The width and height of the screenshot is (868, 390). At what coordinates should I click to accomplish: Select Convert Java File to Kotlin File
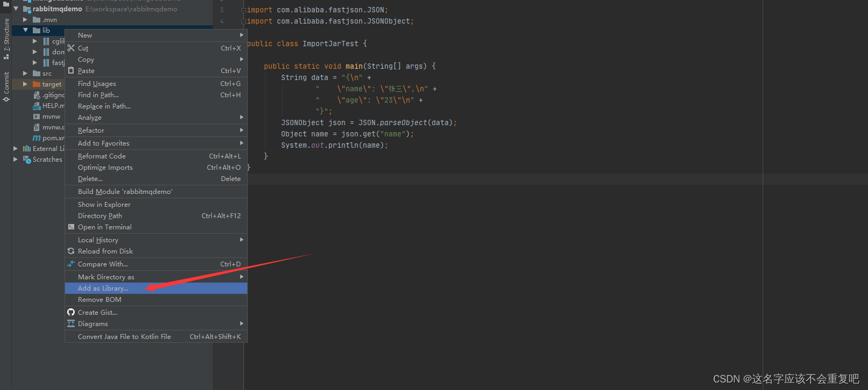pyautogui.click(x=156, y=336)
